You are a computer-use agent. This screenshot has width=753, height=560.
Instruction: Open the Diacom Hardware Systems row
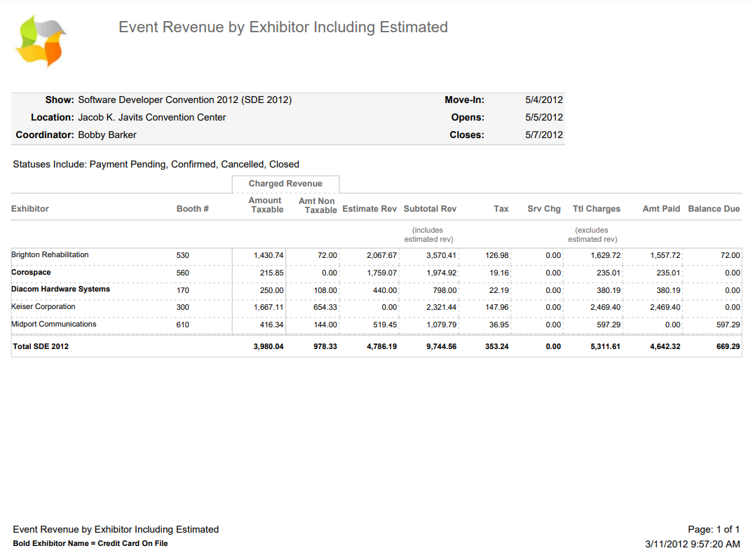click(x=60, y=289)
